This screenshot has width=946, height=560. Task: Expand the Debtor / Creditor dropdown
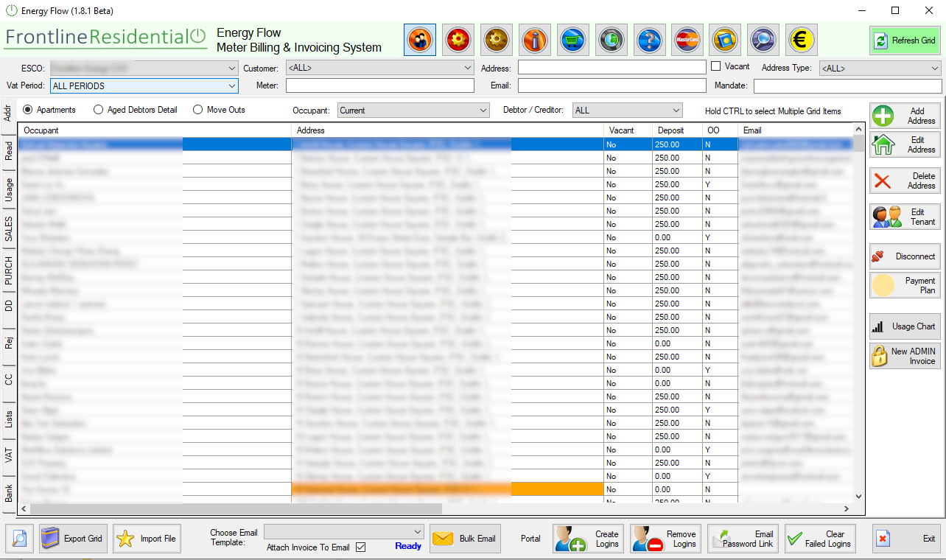point(627,109)
